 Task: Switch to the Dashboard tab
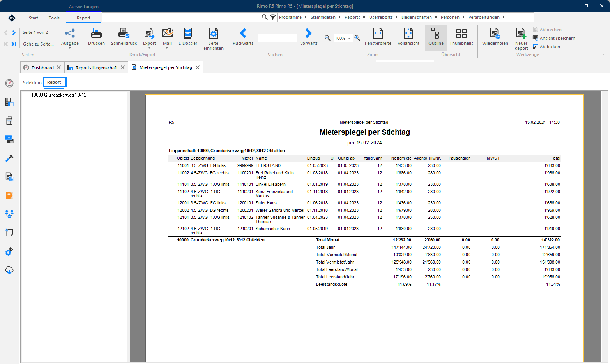42,68
